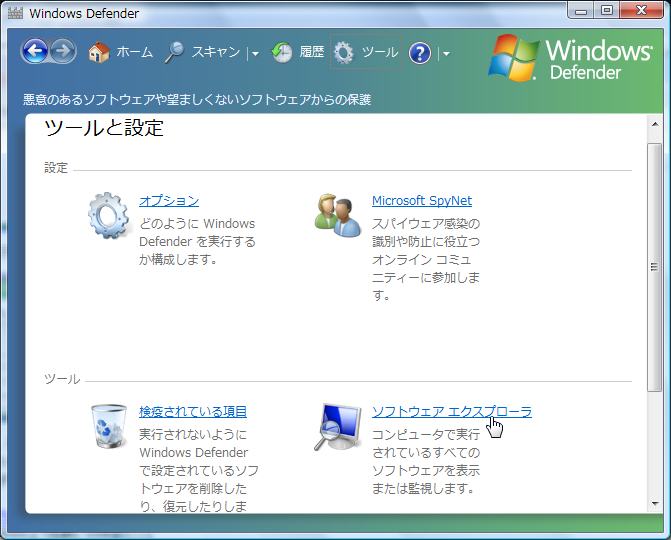Click the scan magnifier icon
This screenshot has height=540, width=671.
coord(175,53)
